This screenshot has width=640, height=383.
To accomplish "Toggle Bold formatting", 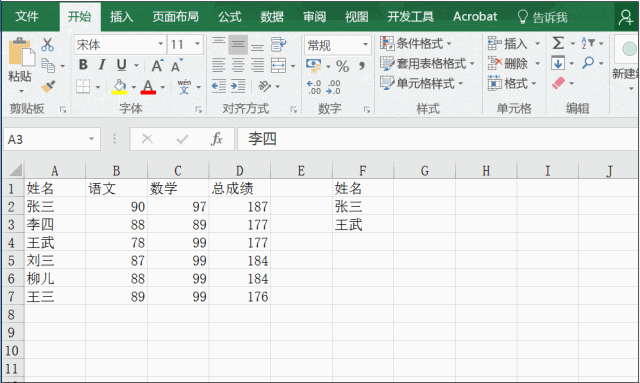I will click(x=83, y=65).
